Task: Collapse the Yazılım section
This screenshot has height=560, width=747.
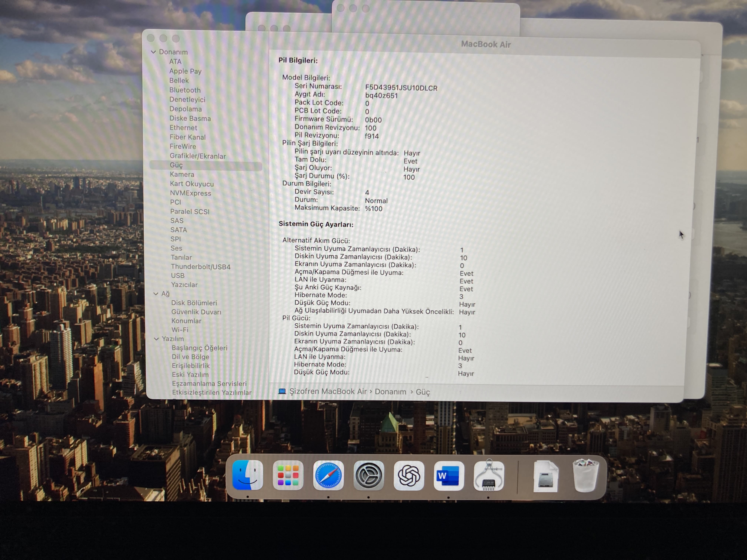Action: coord(156,339)
